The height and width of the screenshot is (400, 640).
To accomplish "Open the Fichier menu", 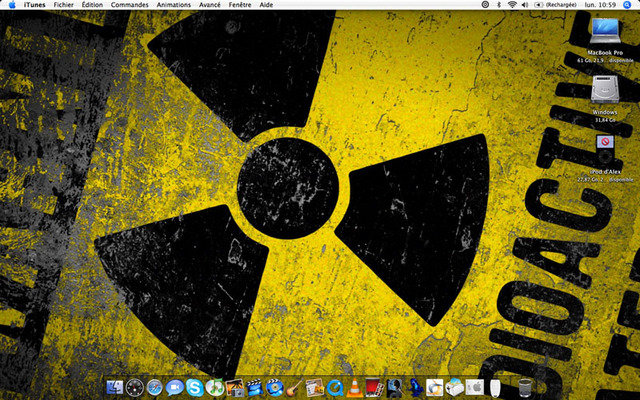I will tap(64, 5).
